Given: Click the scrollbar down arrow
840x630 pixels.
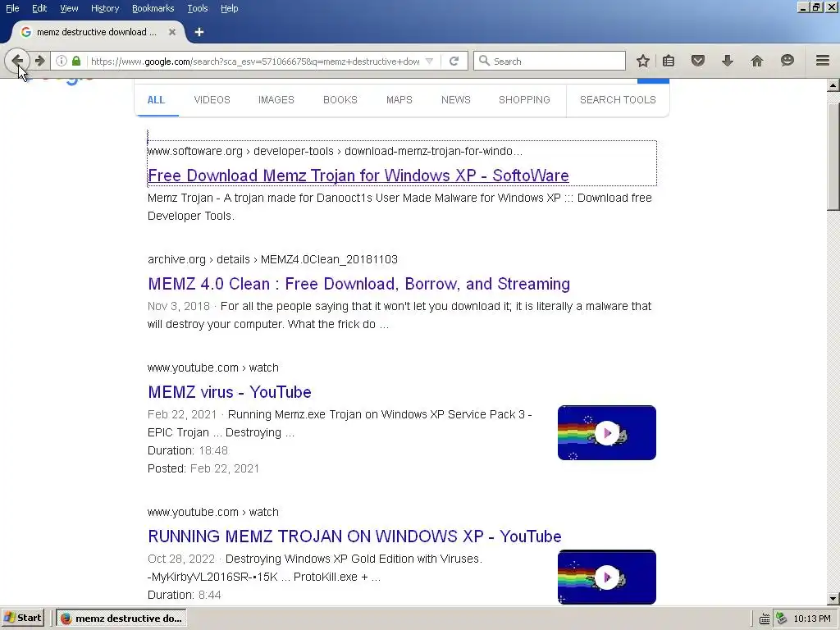Looking at the screenshot, I should (833, 599).
